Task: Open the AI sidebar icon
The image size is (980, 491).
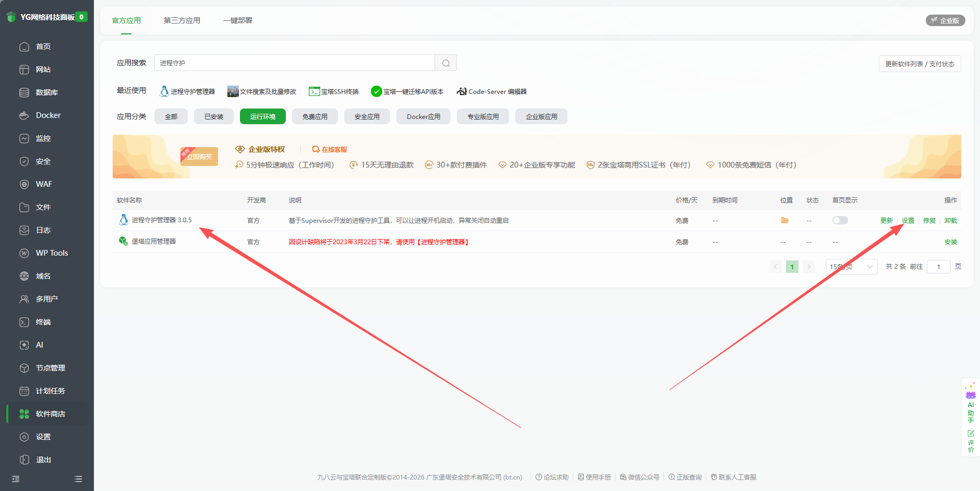Action: [x=24, y=345]
